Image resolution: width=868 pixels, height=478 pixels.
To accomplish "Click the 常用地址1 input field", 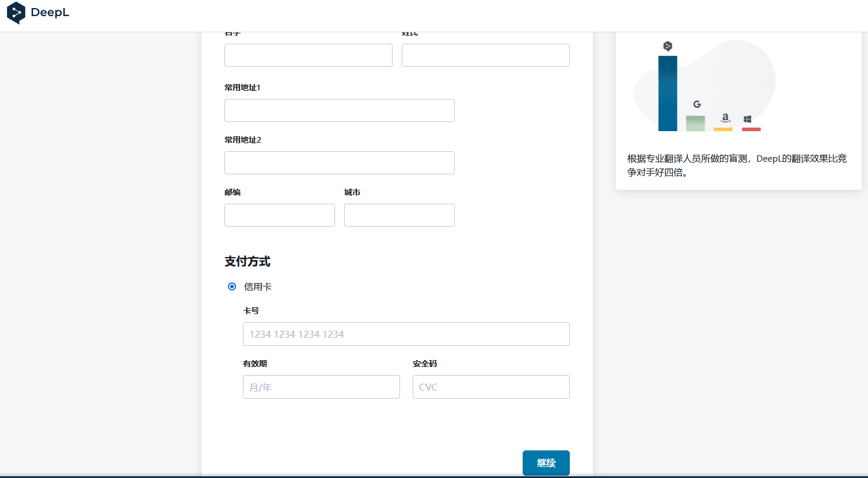I will click(x=339, y=110).
